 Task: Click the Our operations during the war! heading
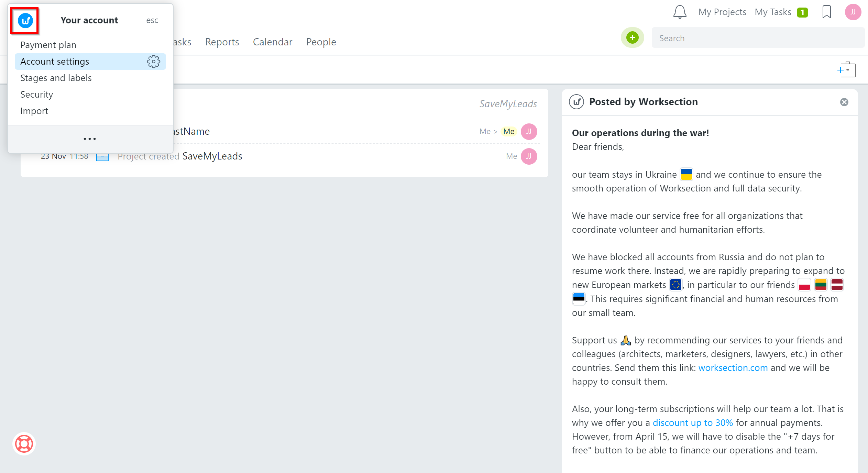click(640, 133)
